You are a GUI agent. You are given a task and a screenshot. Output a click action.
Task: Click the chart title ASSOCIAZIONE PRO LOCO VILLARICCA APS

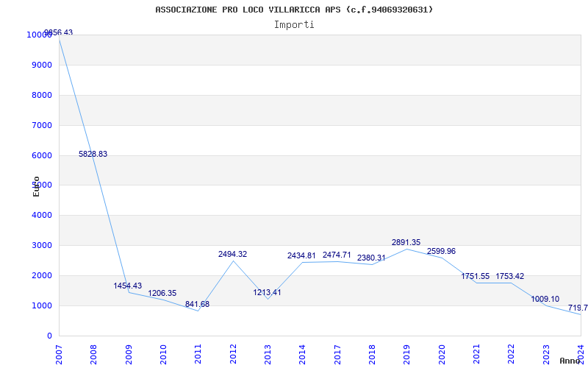[294, 10]
